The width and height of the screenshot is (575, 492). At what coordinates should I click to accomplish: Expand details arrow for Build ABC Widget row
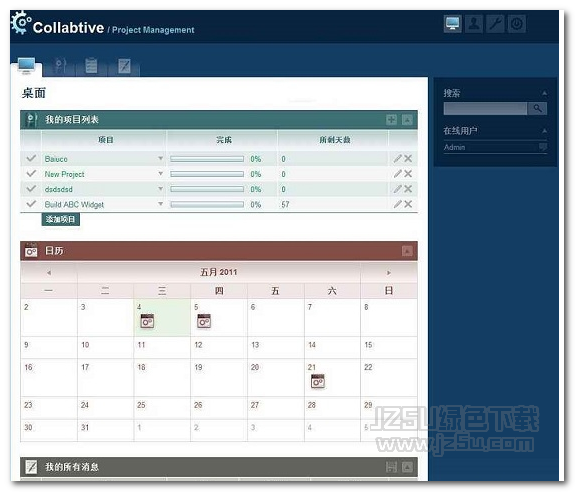[x=160, y=204]
